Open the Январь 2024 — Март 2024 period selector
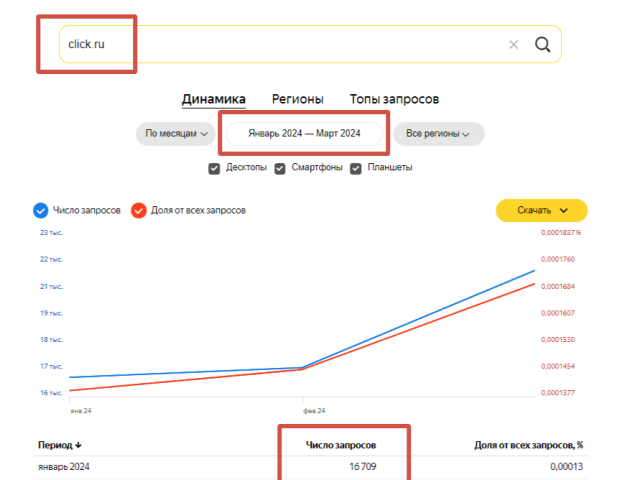The height and width of the screenshot is (480, 640). pyautogui.click(x=304, y=133)
